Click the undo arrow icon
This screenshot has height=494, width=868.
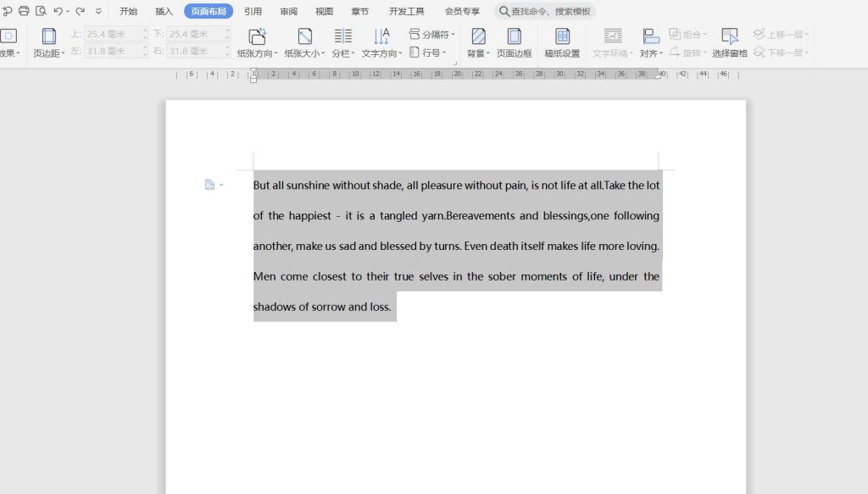tap(58, 11)
